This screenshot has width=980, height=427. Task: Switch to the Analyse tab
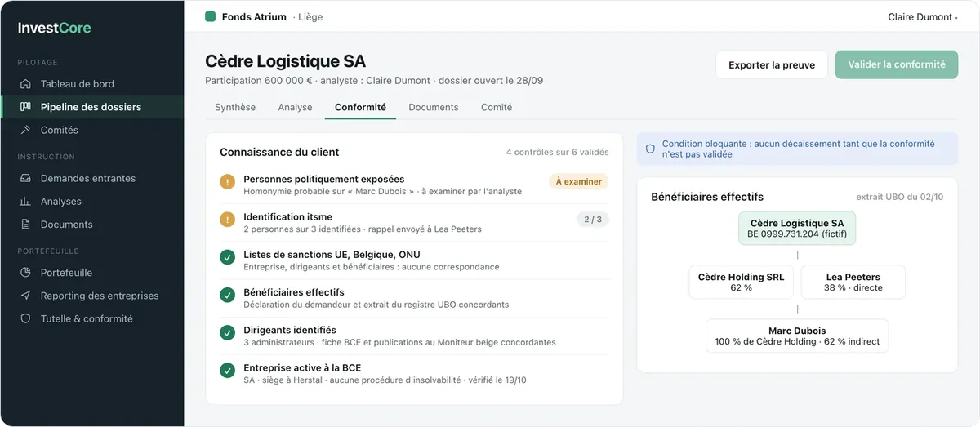tap(295, 107)
